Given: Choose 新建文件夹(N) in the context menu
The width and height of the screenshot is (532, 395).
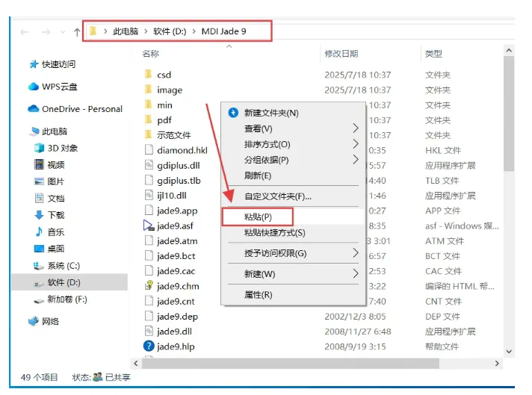Looking at the screenshot, I should pos(294,113).
